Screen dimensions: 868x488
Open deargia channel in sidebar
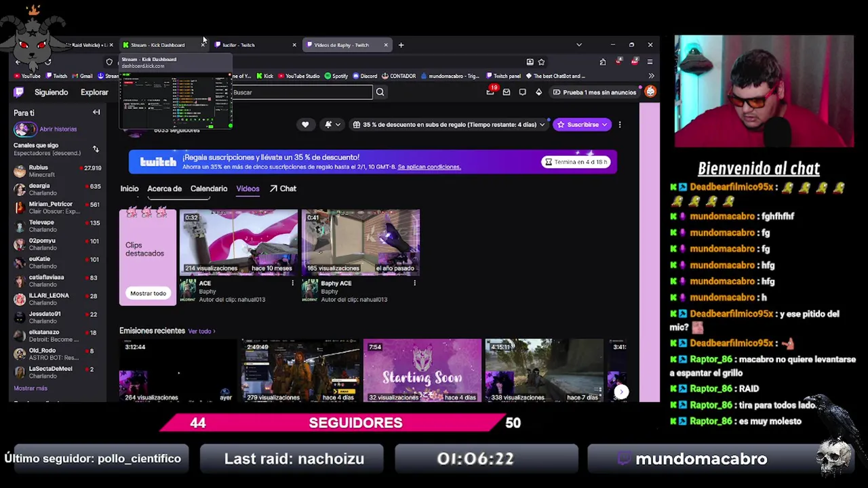click(57, 189)
